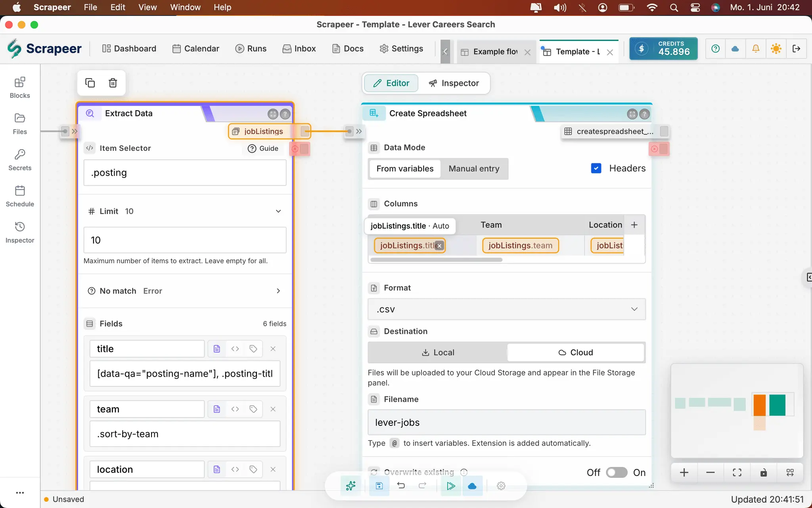Image resolution: width=812 pixels, height=508 pixels.
Task: Click the code icon for the team field
Action: [235, 409]
